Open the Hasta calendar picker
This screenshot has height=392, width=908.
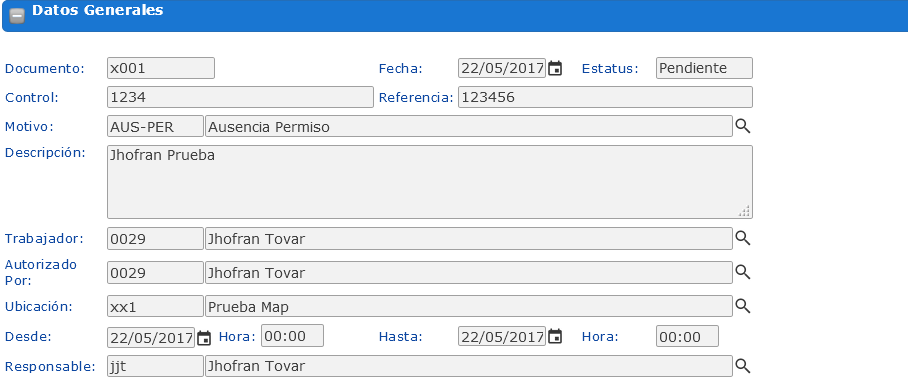pyautogui.click(x=555, y=336)
